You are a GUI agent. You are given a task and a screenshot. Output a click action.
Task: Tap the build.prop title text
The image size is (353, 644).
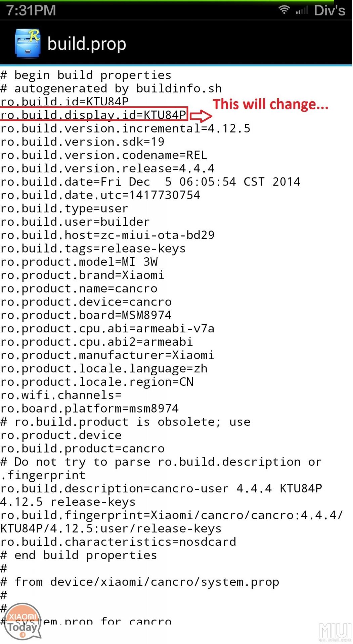[x=87, y=44]
